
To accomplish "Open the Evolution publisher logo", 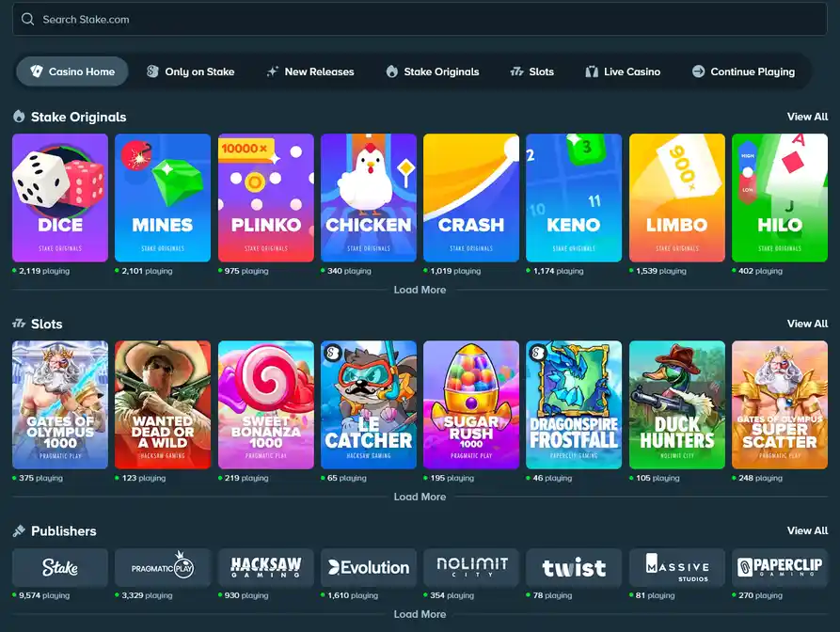I will point(369,568).
